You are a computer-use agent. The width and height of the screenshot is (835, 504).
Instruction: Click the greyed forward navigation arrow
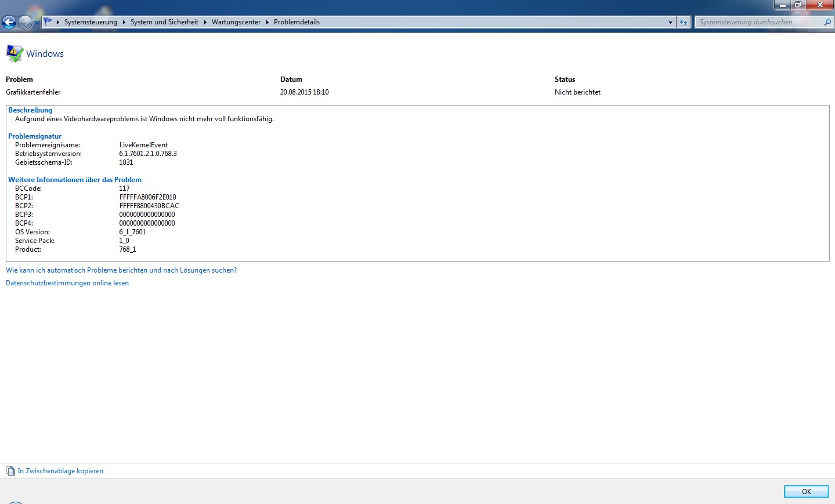[25, 22]
